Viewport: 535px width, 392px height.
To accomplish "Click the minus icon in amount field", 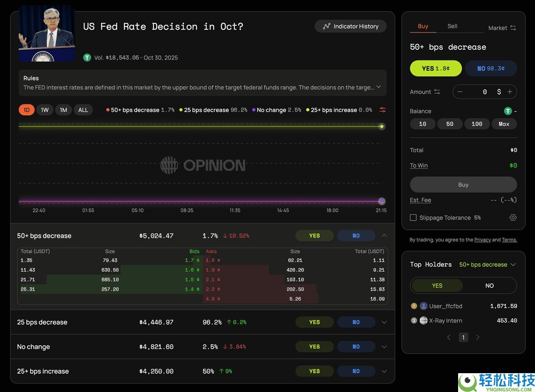I will [x=460, y=92].
